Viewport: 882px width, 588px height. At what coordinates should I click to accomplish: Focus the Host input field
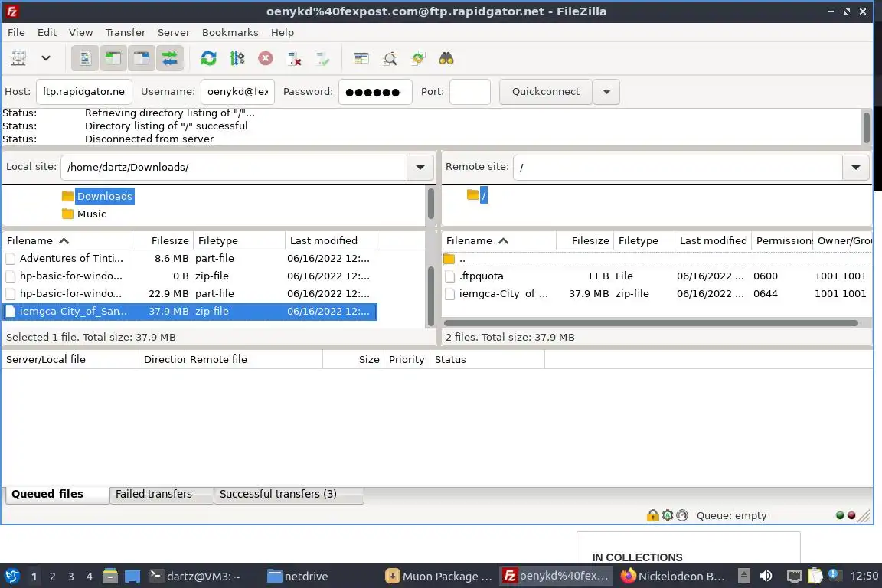83,92
